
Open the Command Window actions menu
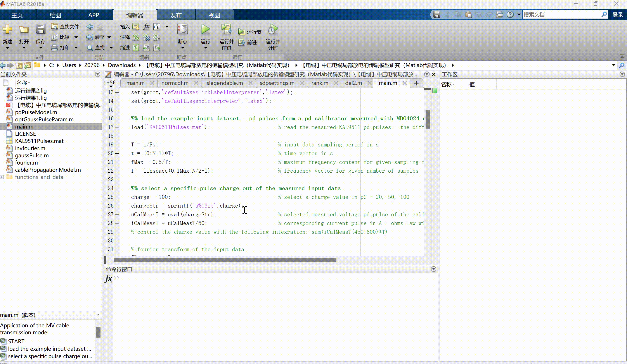tap(433, 269)
